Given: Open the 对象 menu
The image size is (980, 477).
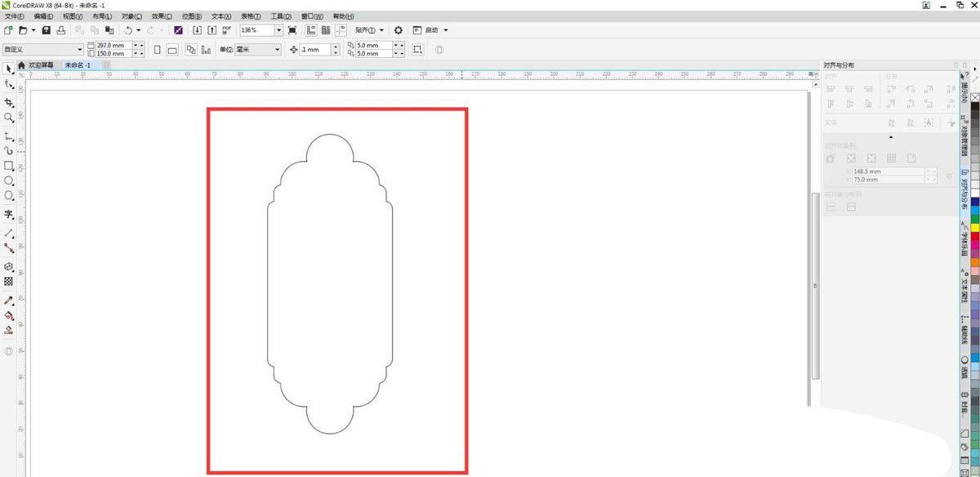Looking at the screenshot, I should coord(131,16).
